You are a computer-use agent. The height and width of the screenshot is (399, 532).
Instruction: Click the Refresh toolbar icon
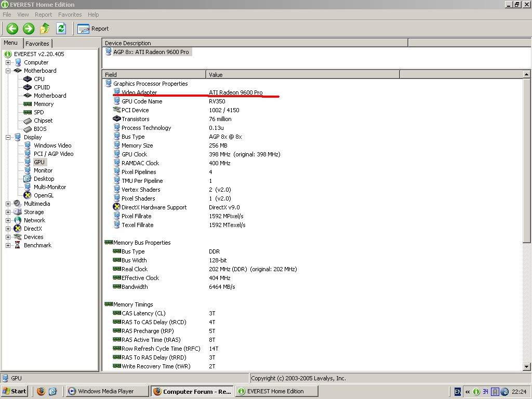[x=61, y=29]
